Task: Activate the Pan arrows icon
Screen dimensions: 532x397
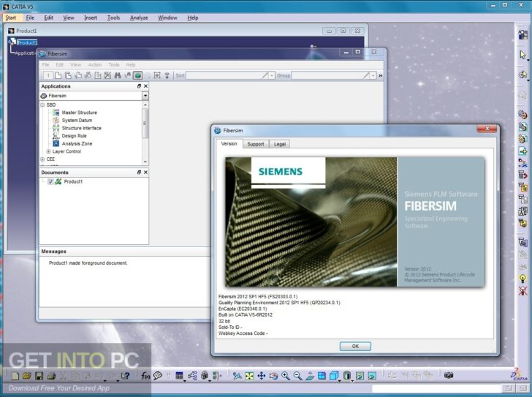Action: pyautogui.click(x=262, y=376)
